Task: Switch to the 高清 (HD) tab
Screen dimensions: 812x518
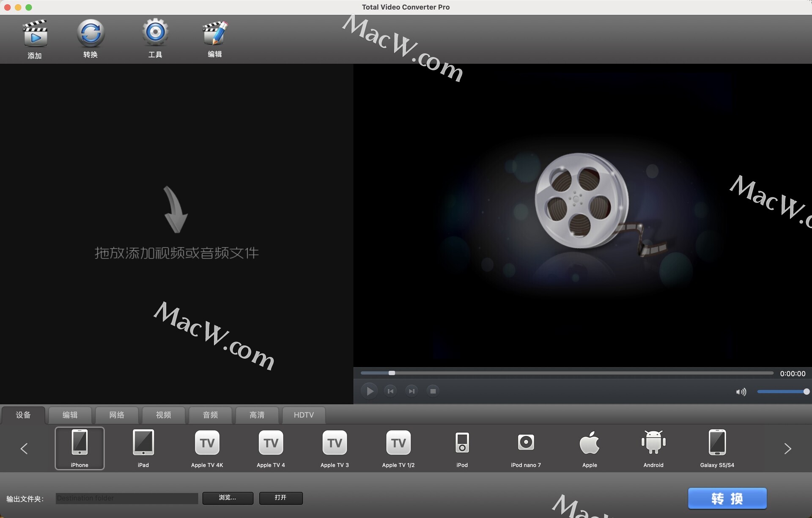Action: [257, 415]
